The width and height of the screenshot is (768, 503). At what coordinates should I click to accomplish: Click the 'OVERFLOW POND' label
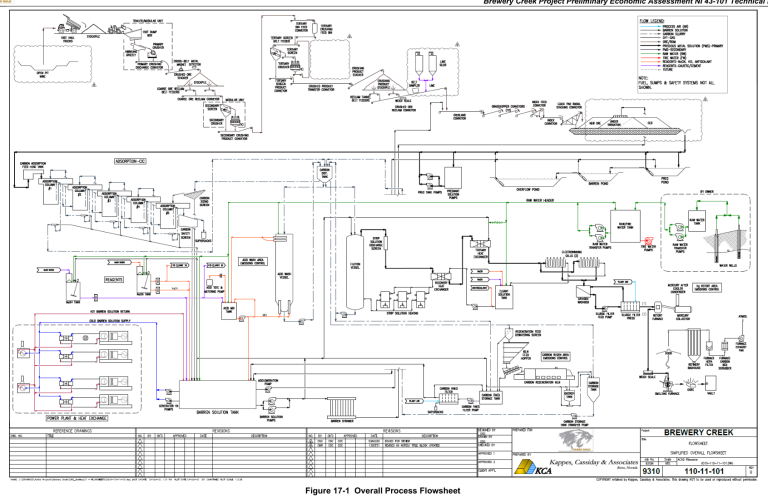(x=527, y=190)
